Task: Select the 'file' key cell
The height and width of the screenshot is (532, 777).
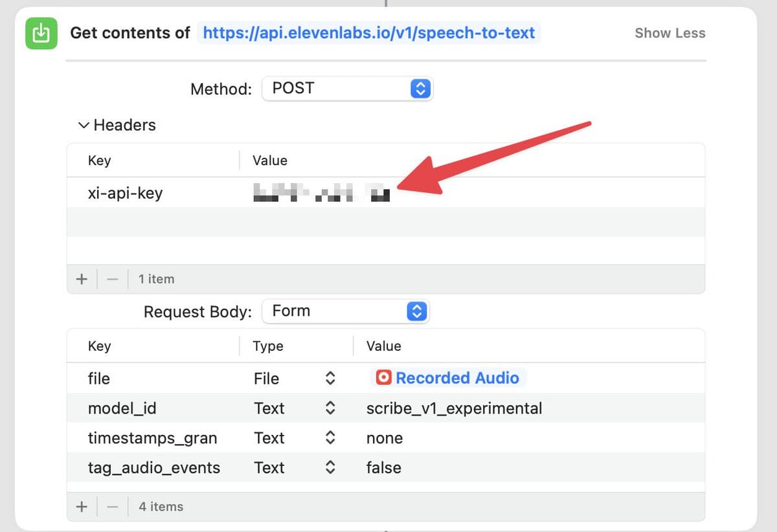Action: pyautogui.click(x=99, y=379)
